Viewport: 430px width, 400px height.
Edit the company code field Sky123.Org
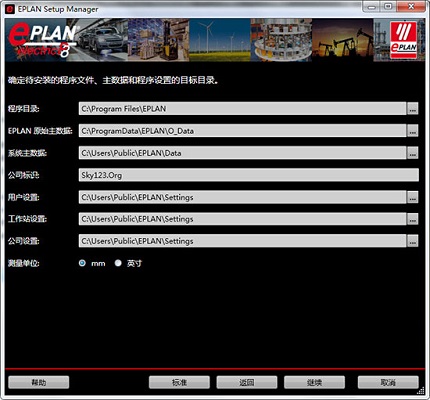click(x=249, y=175)
